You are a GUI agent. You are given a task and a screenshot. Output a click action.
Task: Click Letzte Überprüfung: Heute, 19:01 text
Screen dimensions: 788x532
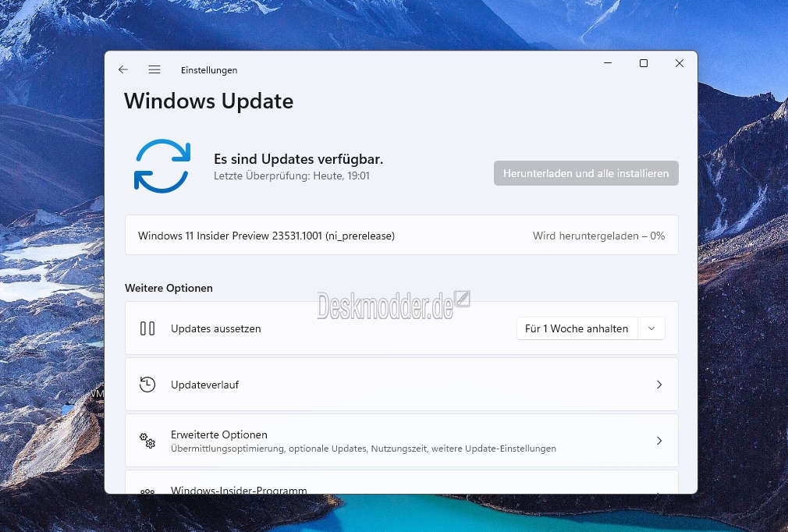click(292, 176)
